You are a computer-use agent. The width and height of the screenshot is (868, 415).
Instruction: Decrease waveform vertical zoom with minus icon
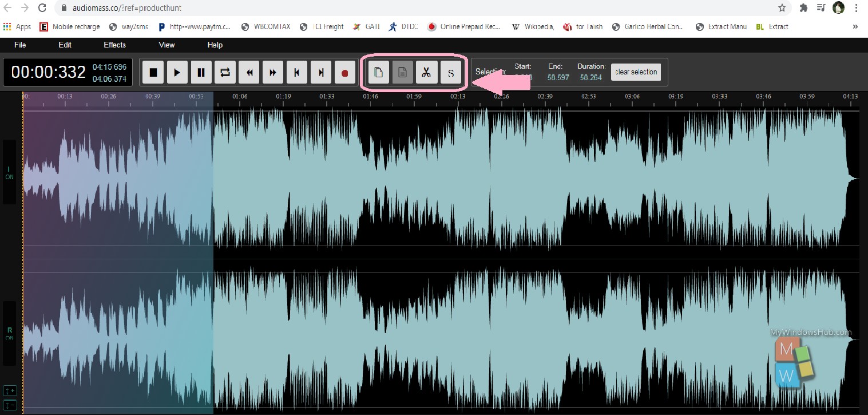[10, 405]
